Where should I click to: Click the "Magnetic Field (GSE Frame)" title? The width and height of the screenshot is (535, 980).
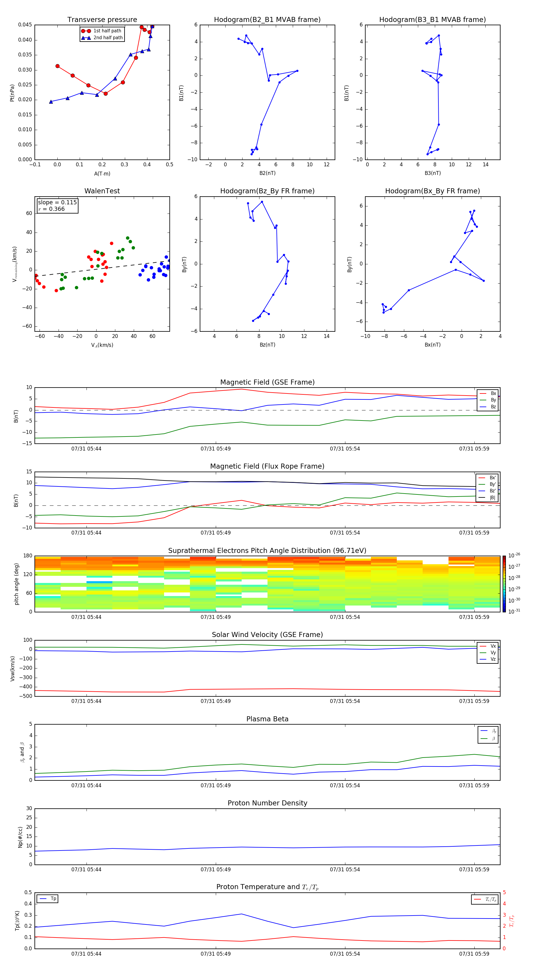point(267,382)
